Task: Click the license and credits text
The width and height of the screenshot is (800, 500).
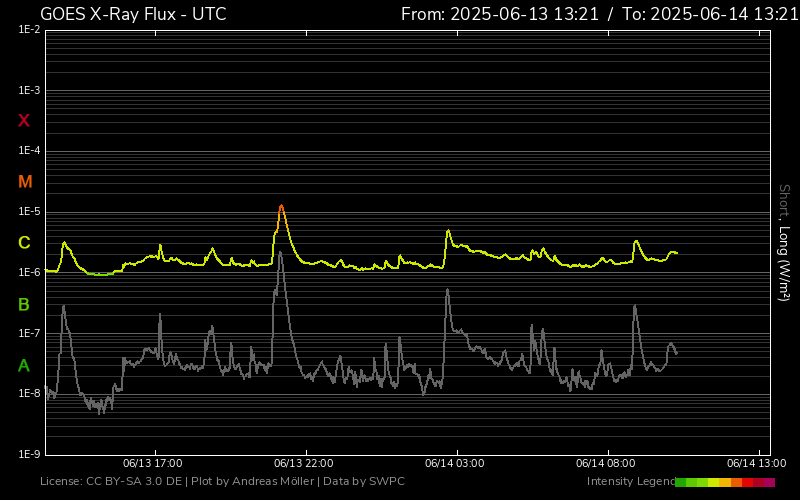Action: pos(222,482)
